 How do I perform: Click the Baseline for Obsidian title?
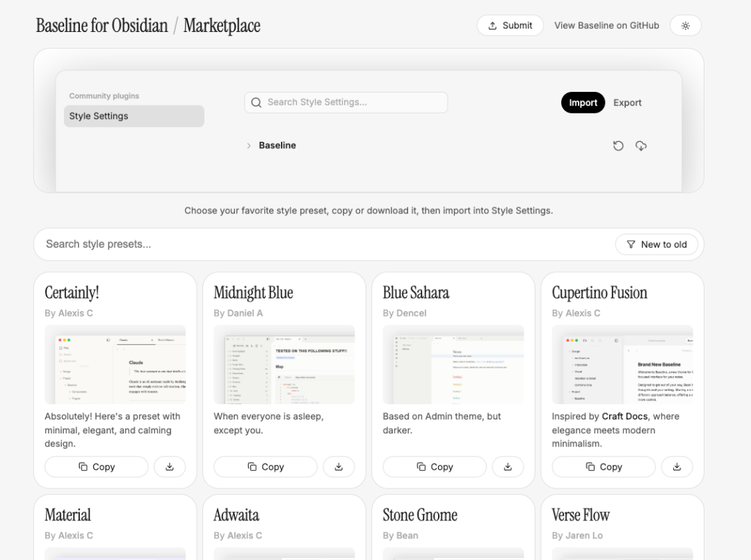(x=102, y=25)
